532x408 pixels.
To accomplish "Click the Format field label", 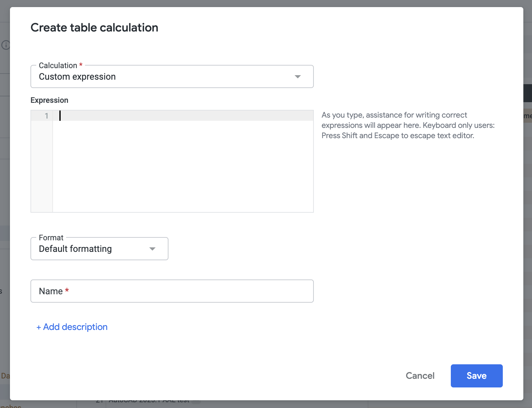I will click(x=51, y=238).
